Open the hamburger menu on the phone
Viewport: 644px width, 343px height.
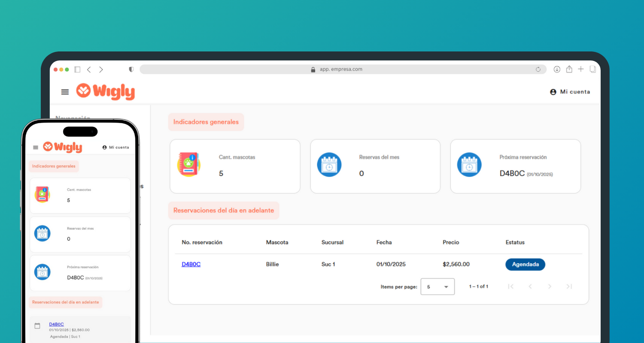point(36,147)
